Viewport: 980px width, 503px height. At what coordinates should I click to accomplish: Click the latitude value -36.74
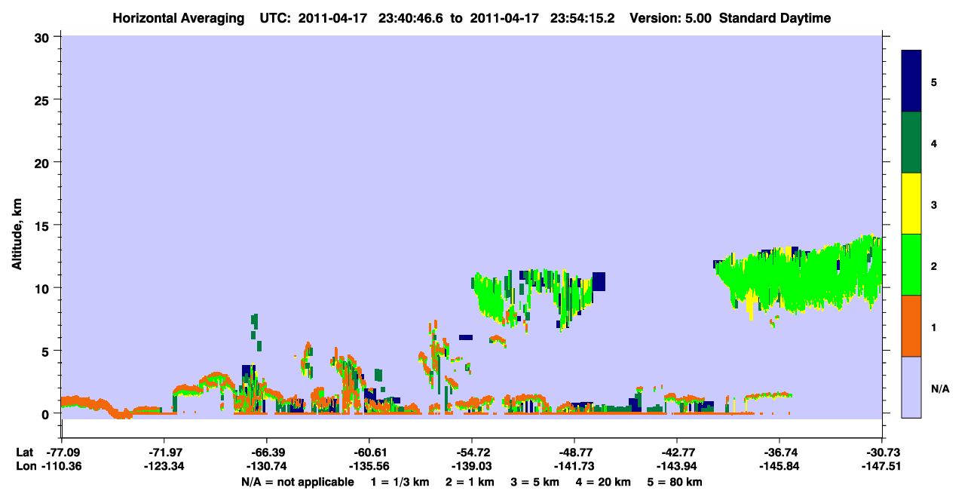779,452
